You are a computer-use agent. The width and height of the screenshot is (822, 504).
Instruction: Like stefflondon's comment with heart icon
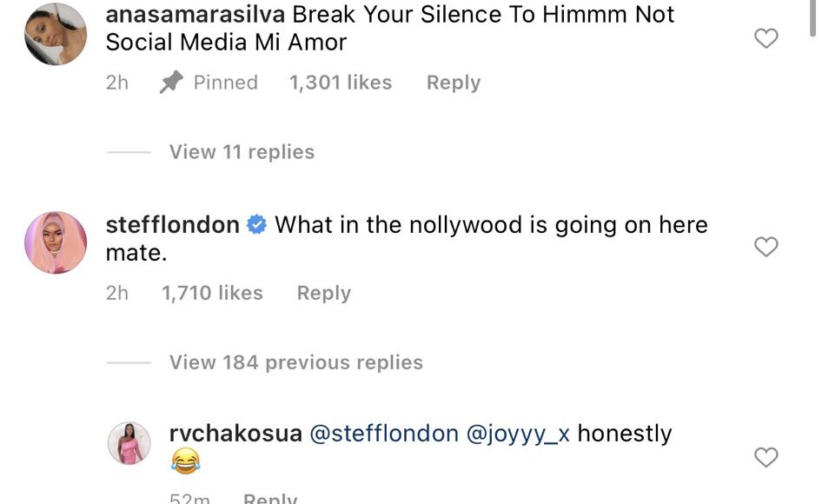tap(766, 248)
